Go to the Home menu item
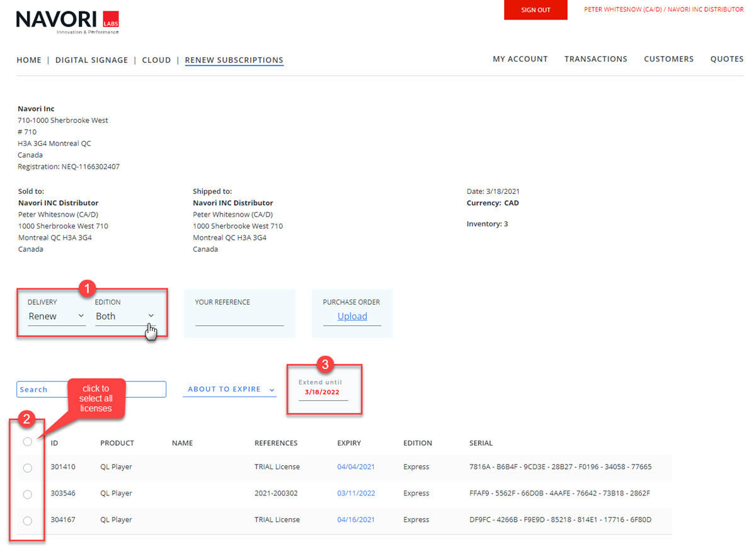Viewport: 756px width, 554px height. pyautogui.click(x=29, y=60)
